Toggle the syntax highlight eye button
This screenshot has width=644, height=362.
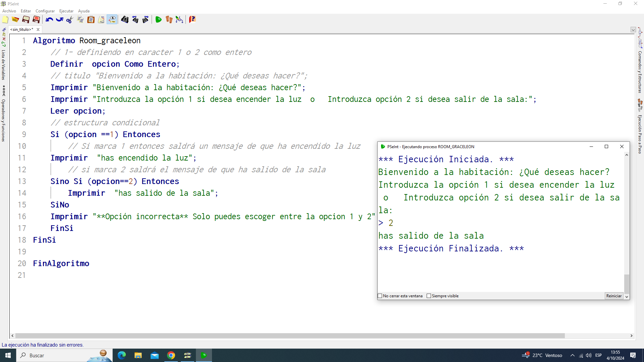[112, 20]
